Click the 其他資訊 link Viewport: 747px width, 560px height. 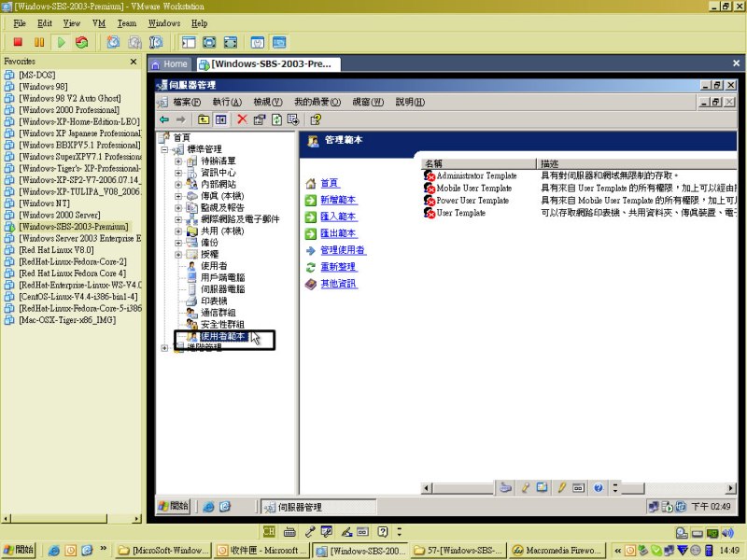tap(338, 284)
